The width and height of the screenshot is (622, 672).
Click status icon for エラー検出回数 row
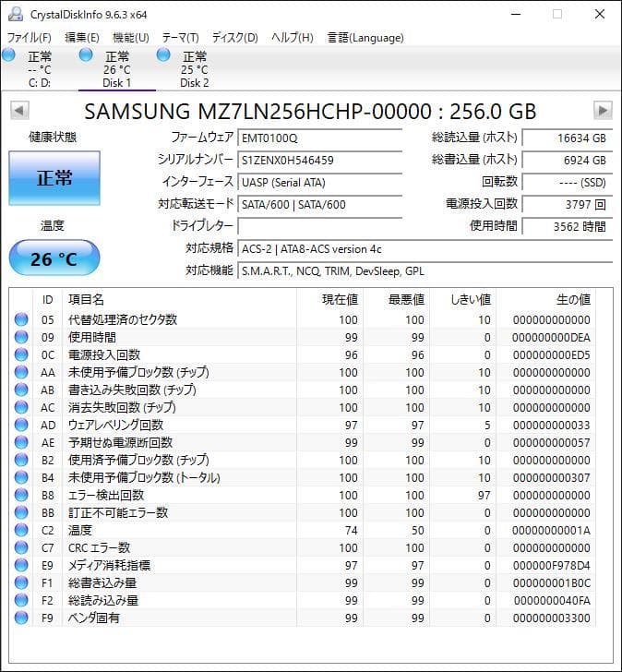21,495
